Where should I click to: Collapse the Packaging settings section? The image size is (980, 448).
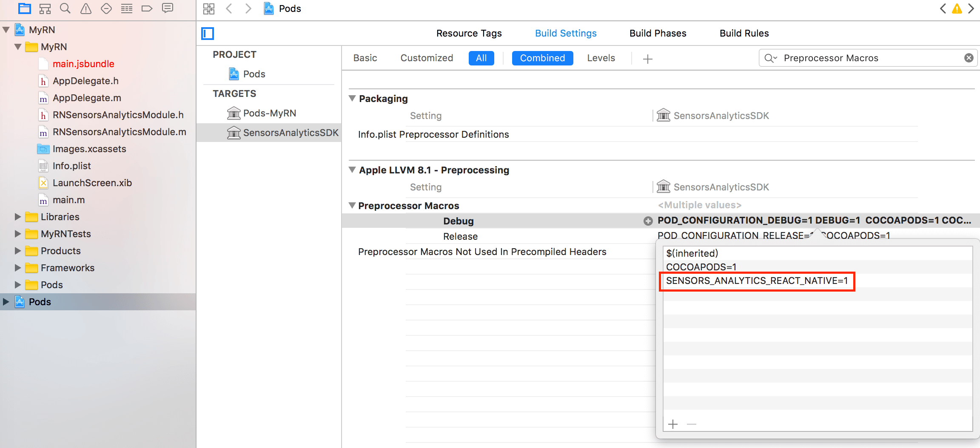click(x=352, y=98)
